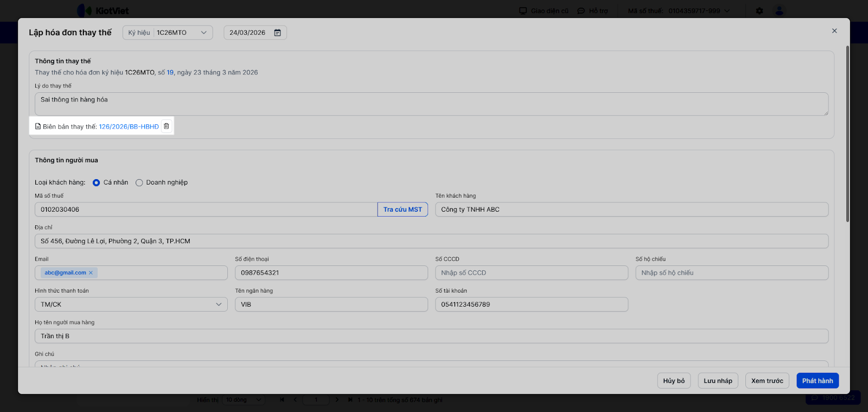
Task: Open the Hình thức thanh toán dropdown
Action: click(x=131, y=305)
